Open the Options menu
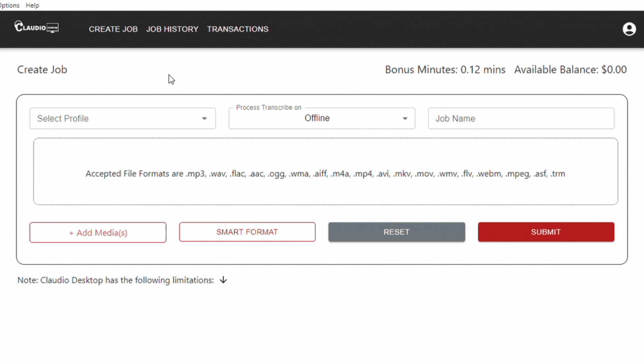 point(9,5)
